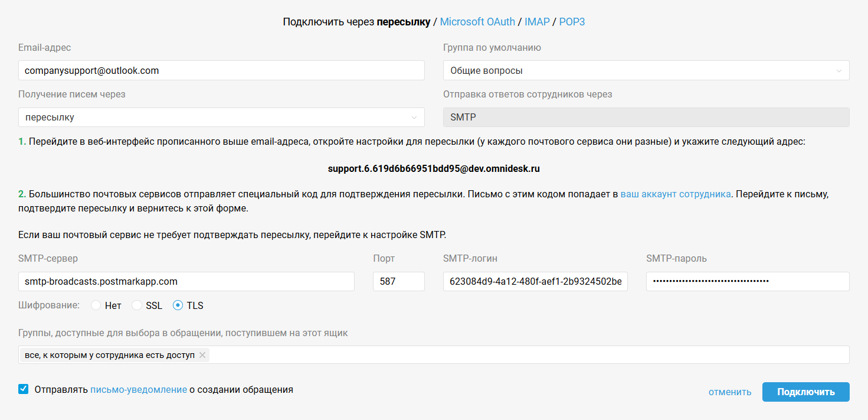Switch to IMAP connection method
This screenshot has width=868, height=420.
tap(537, 22)
